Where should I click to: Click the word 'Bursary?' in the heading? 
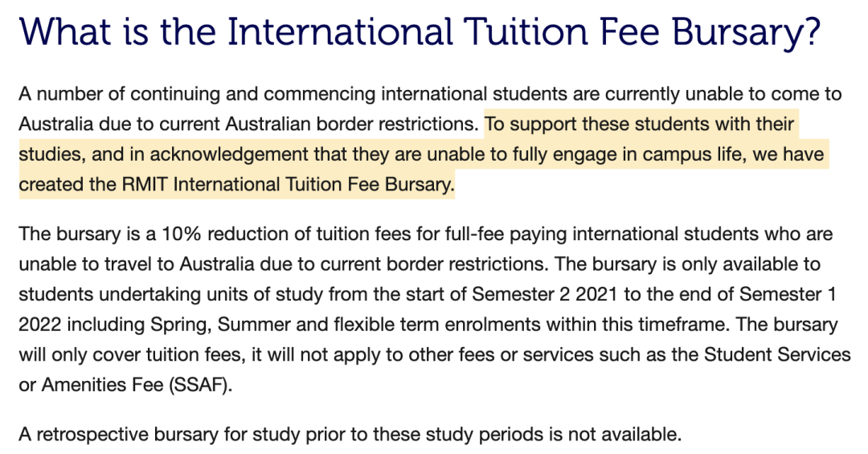(x=747, y=31)
